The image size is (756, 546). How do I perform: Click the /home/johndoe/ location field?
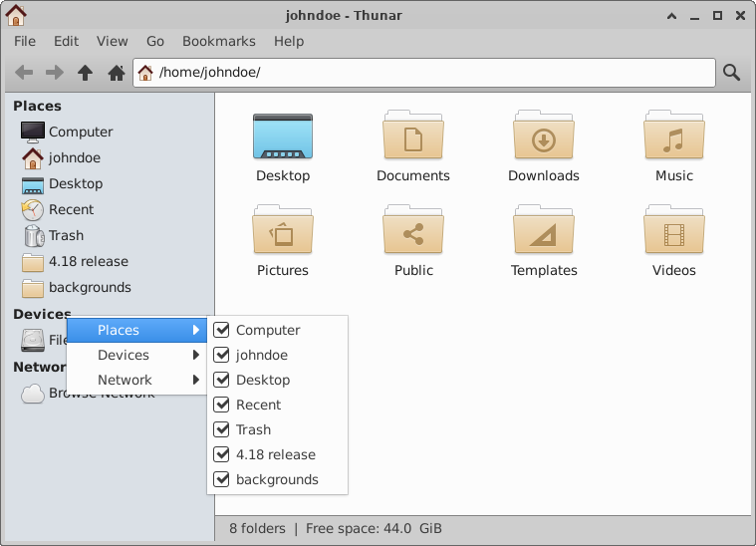pos(424,73)
